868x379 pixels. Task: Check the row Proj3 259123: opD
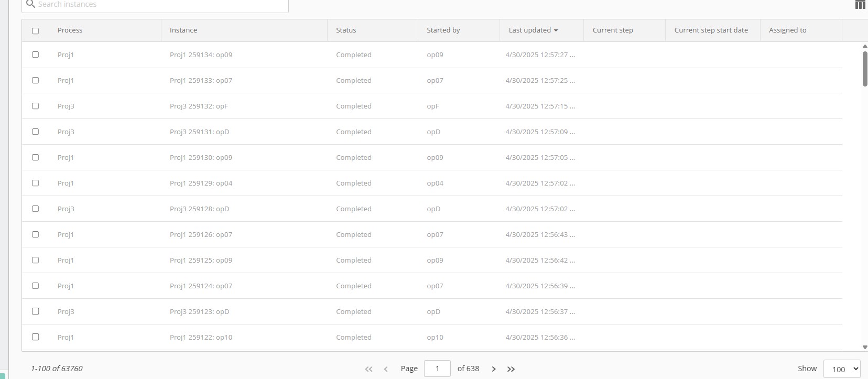[36, 311]
